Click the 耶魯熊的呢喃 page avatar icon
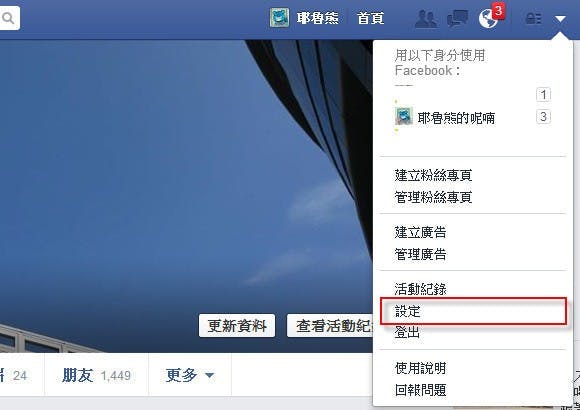 [x=404, y=116]
